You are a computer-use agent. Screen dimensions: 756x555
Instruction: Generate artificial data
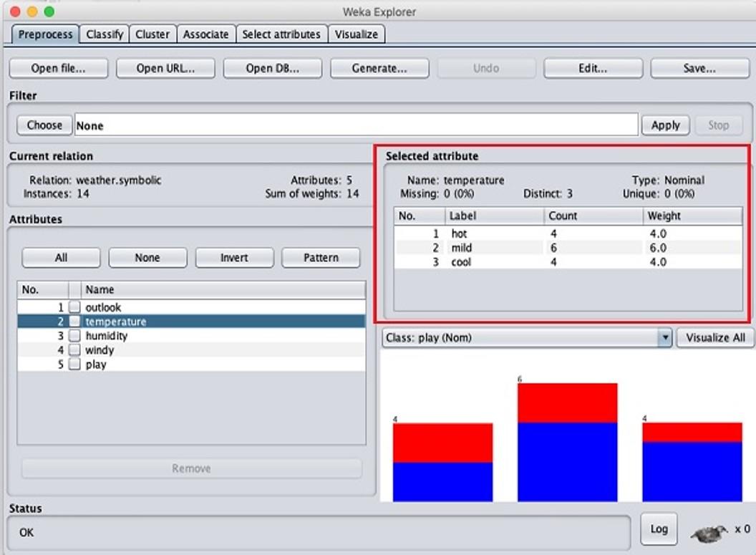click(x=379, y=68)
